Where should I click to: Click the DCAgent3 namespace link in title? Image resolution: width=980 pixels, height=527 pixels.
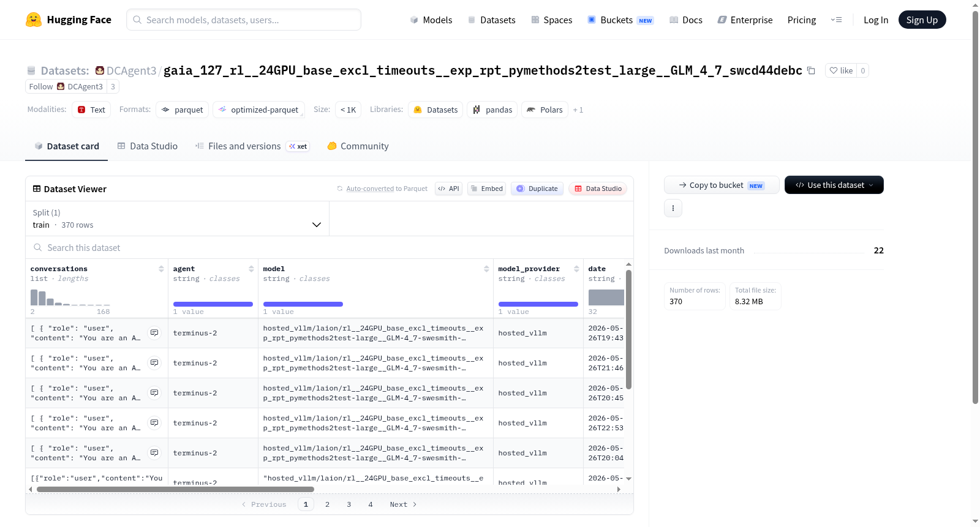131,70
